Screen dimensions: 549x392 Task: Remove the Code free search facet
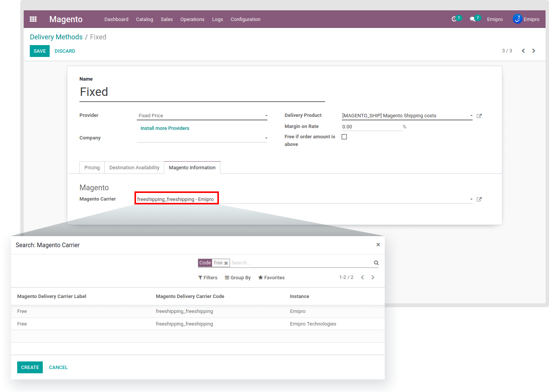click(226, 263)
